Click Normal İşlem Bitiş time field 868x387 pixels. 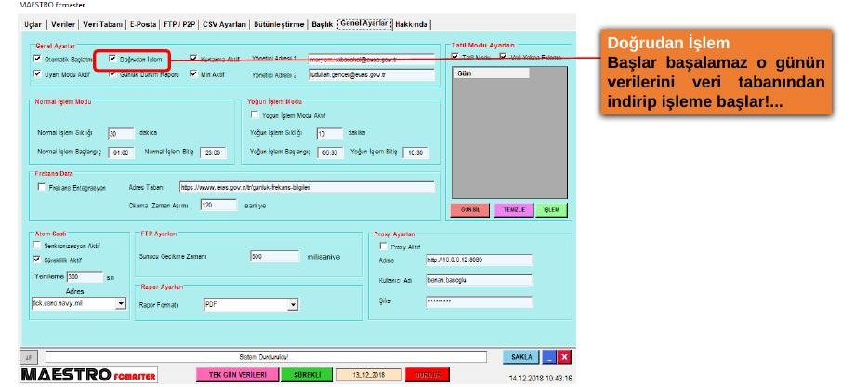(x=213, y=153)
